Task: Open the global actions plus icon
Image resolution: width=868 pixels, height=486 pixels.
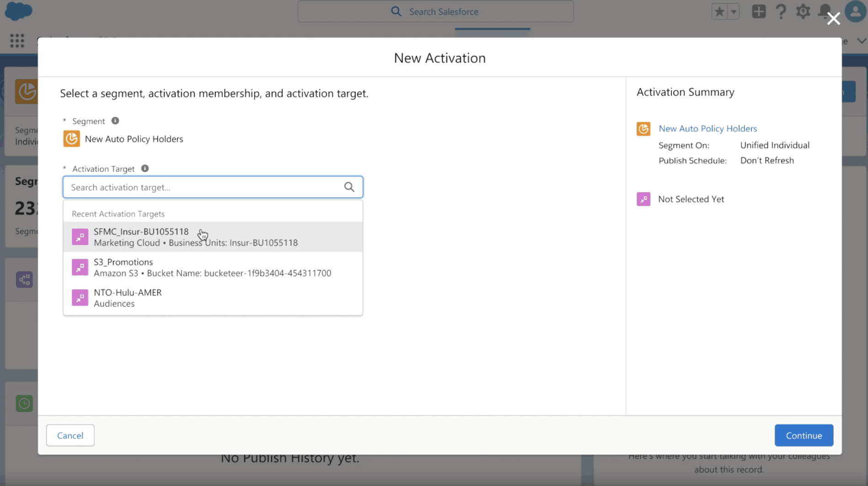Action: pos(759,11)
